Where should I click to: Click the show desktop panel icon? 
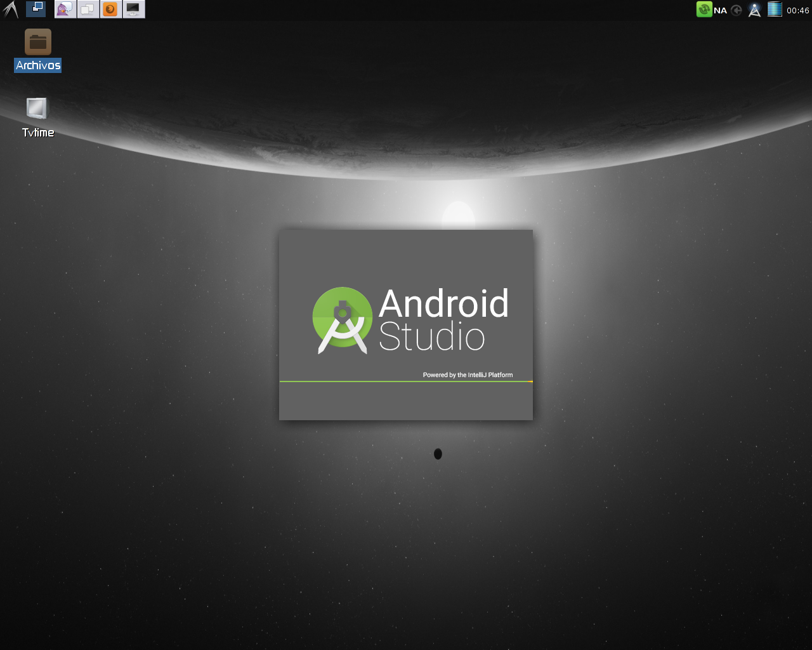(x=36, y=9)
